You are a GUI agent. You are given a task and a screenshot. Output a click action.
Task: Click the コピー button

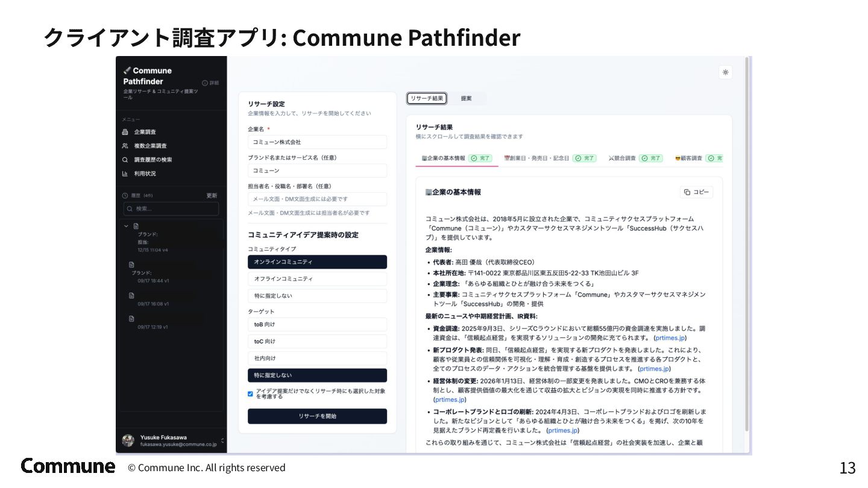pos(696,192)
